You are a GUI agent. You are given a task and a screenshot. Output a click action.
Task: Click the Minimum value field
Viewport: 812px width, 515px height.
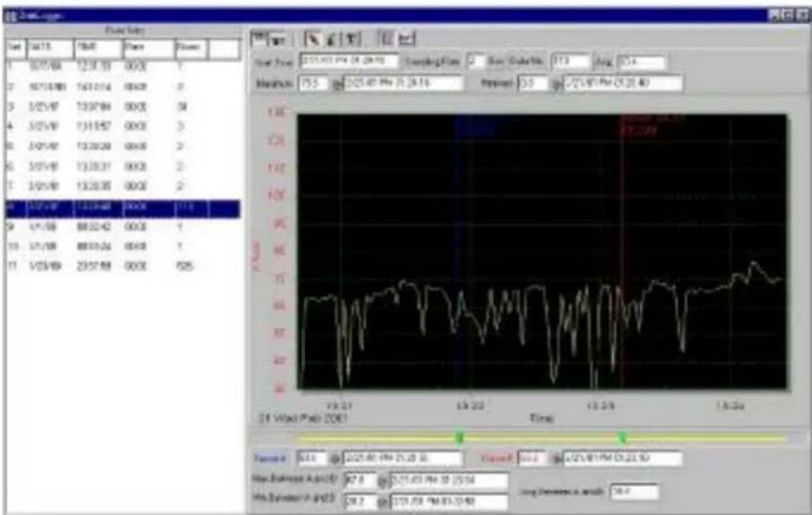pos(533,83)
